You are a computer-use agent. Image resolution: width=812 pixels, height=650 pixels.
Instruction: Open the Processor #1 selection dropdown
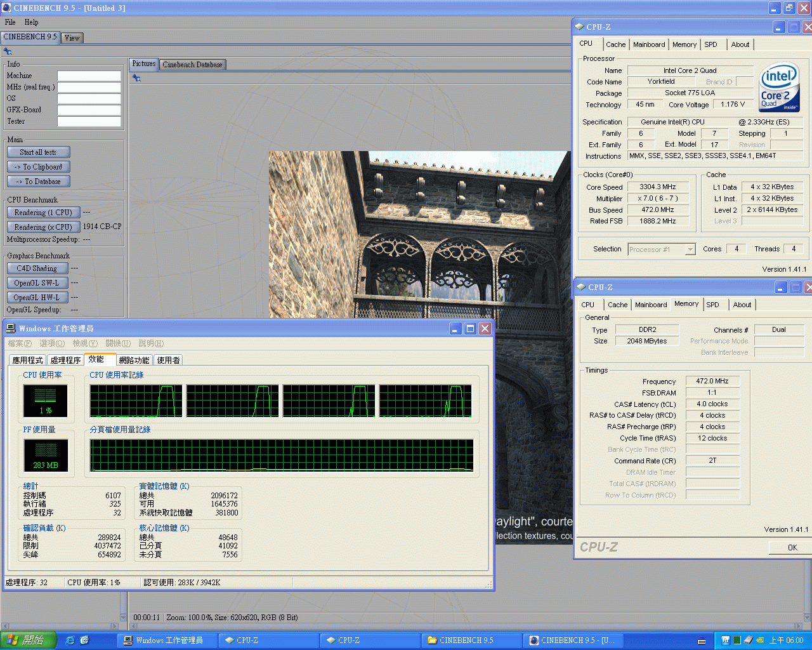click(690, 249)
